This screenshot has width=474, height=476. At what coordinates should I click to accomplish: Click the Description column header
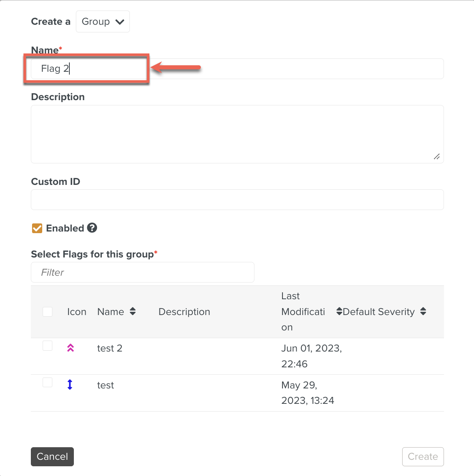[184, 312]
